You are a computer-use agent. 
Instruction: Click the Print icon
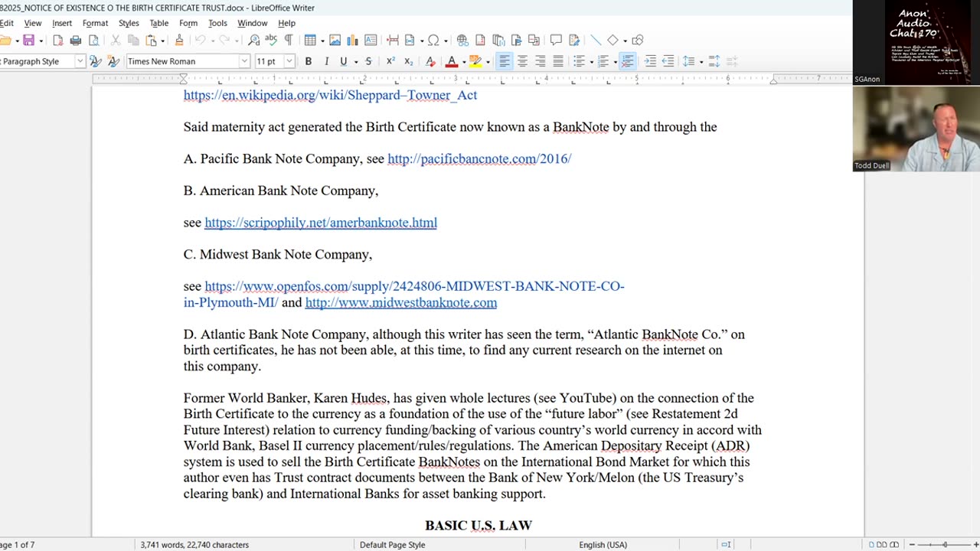point(76,41)
